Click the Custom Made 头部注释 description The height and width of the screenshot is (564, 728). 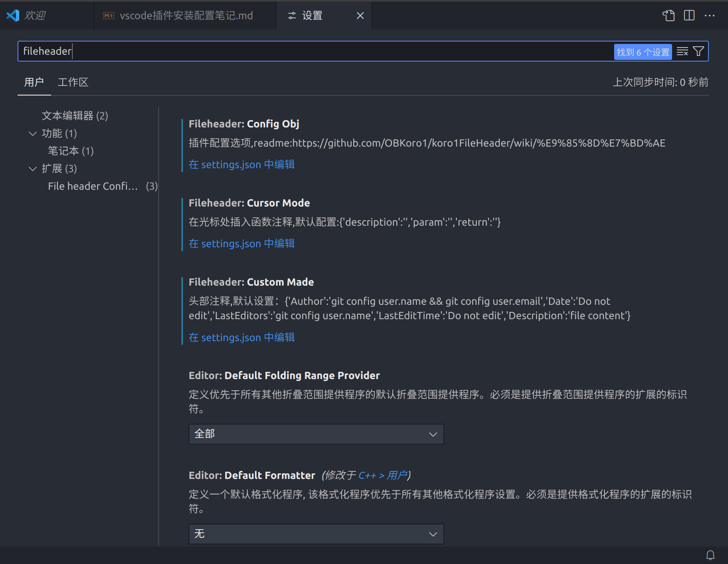pos(410,308)
